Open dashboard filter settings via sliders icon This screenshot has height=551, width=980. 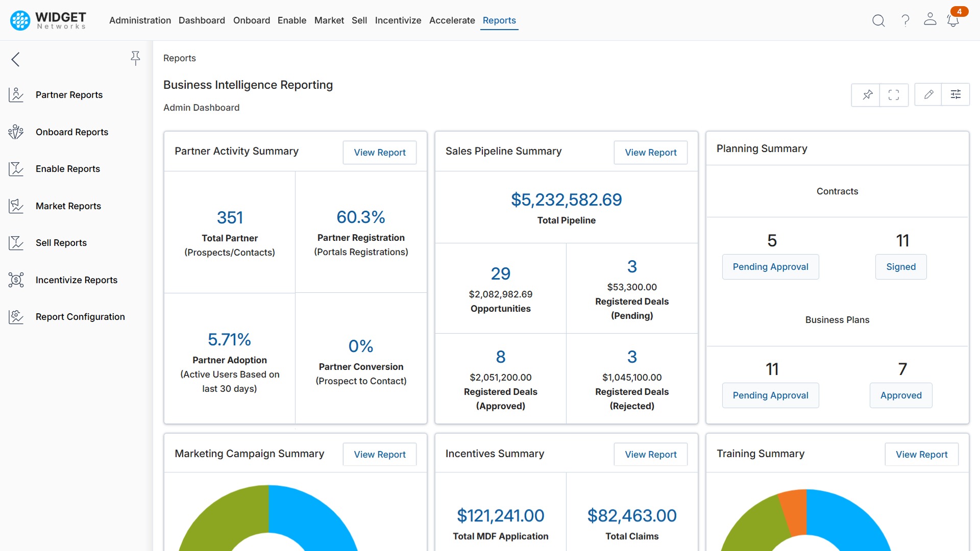(955, 94)
